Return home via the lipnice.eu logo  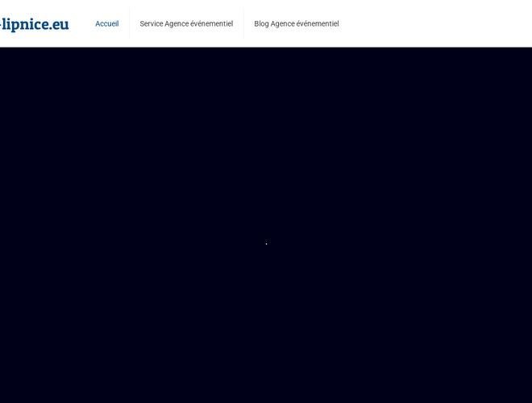[x=35, y=24]
